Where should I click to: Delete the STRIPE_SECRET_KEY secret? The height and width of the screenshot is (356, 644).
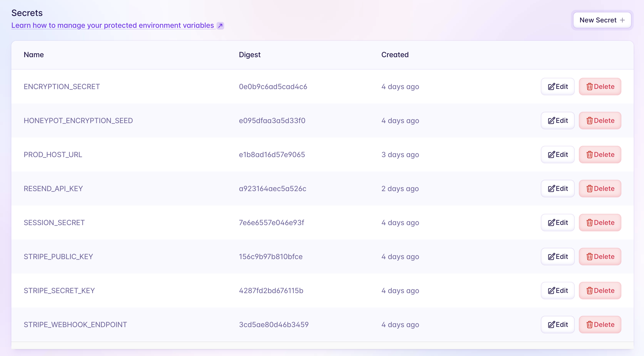(x=600, y=291)
